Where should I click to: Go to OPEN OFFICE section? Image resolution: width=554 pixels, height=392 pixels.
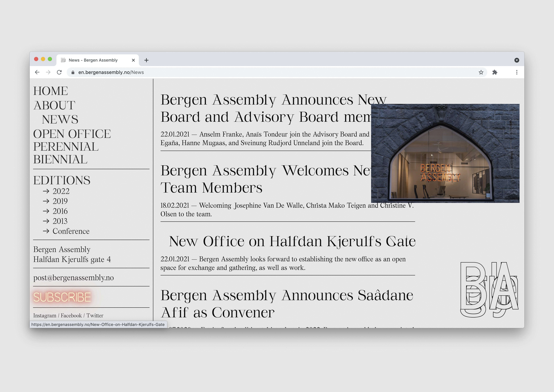pos(72,134)
